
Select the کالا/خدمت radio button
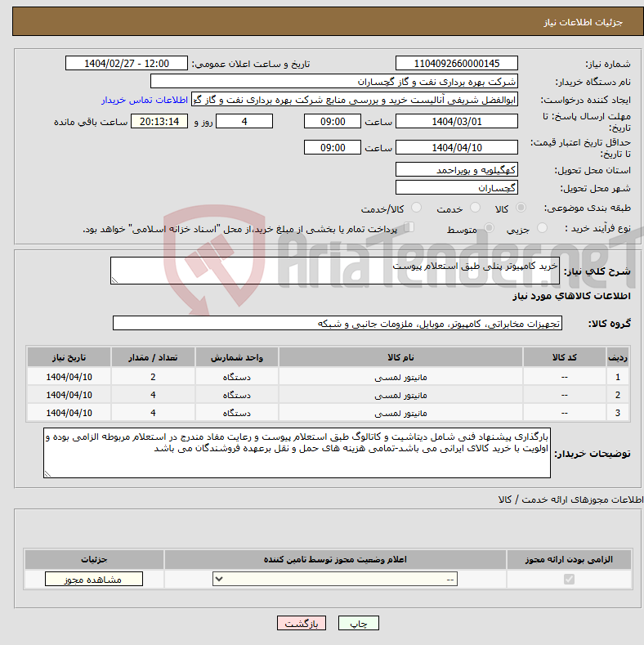[x=417, y=208]
